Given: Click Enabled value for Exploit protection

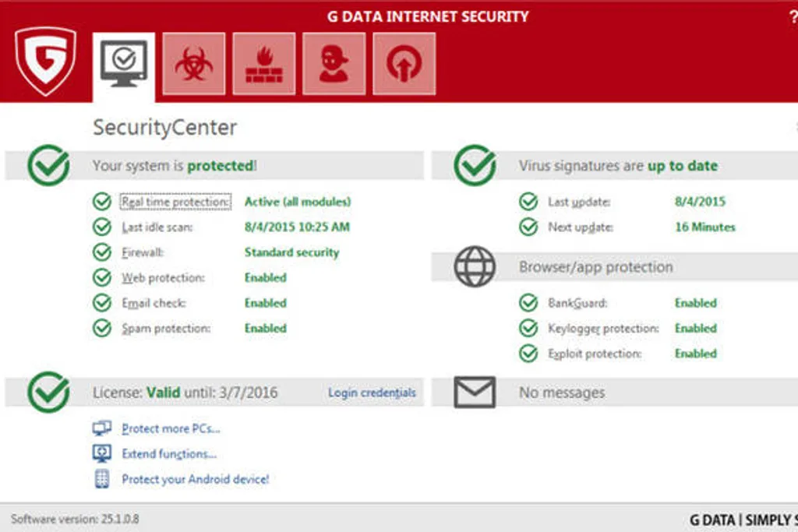Looking at the screenshot, I should (696, 354).
